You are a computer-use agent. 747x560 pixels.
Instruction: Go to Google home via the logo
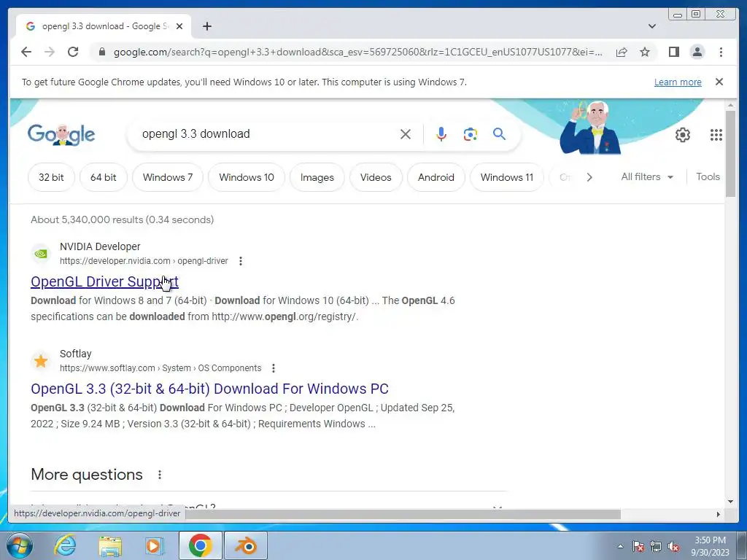coord(61,134)
